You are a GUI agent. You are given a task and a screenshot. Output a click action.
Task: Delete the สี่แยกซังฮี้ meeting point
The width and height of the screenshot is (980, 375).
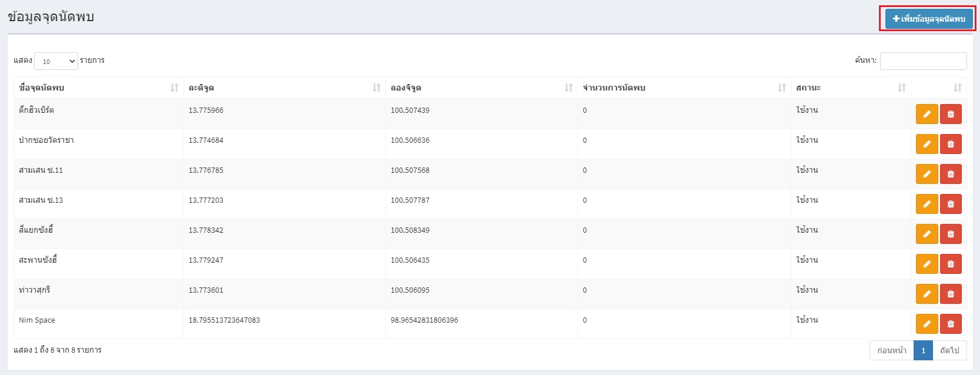[951, 234]
